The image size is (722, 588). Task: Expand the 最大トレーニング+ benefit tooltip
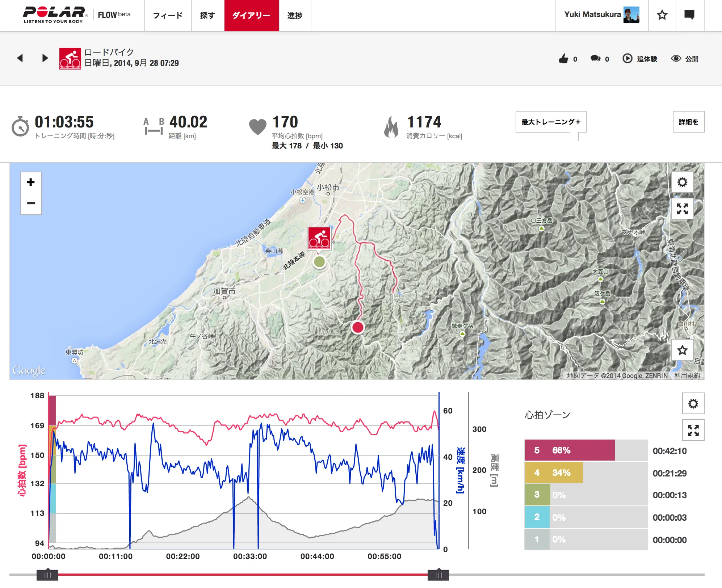[551, 122]
